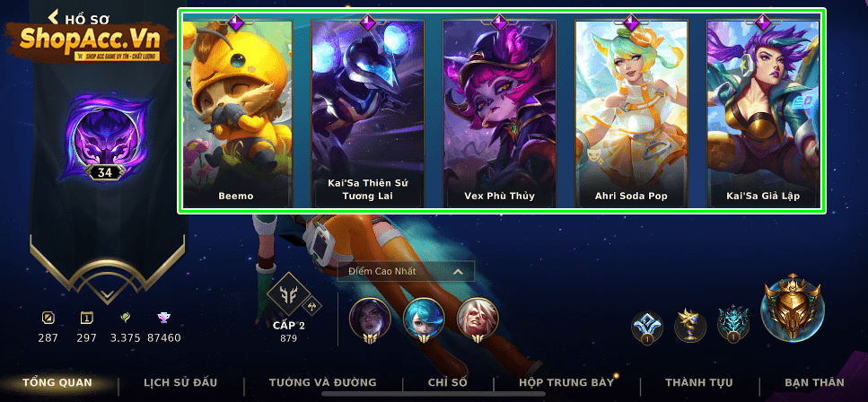The width and height of the screenshot is (868, 402).
Task: Open the purple summoner profile icon
Action: pyautogui.click(x=105, y=136)
